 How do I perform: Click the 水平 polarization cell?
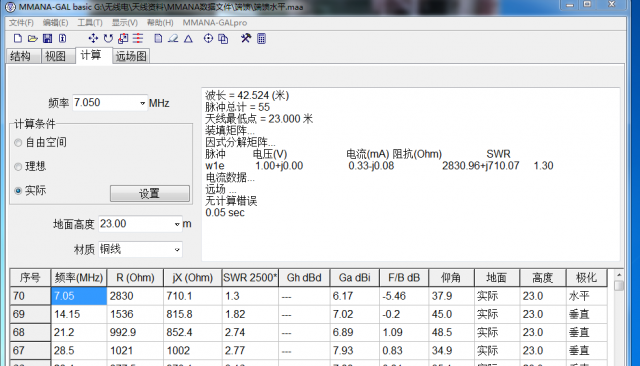(586, 296)
